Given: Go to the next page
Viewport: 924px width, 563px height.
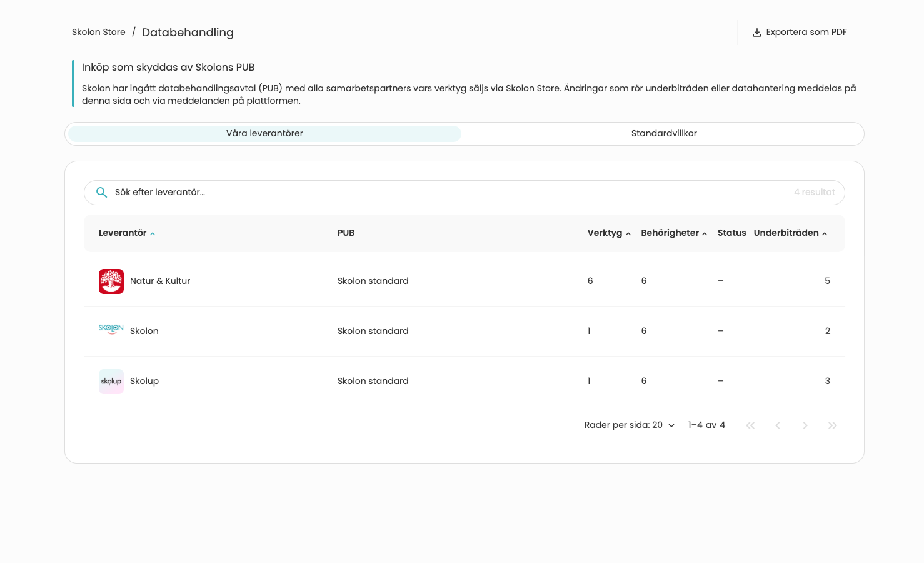Looking at the screenshot, I should click(x=805, y=425).
